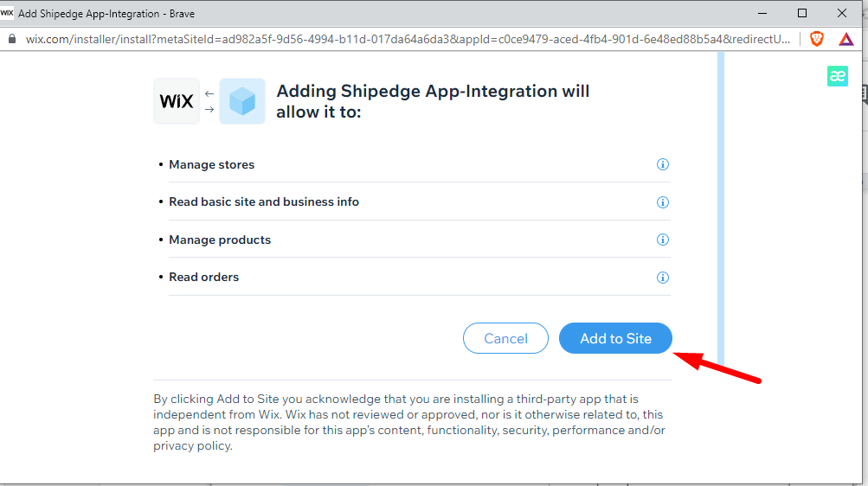View site lock security information

(11, 39)
